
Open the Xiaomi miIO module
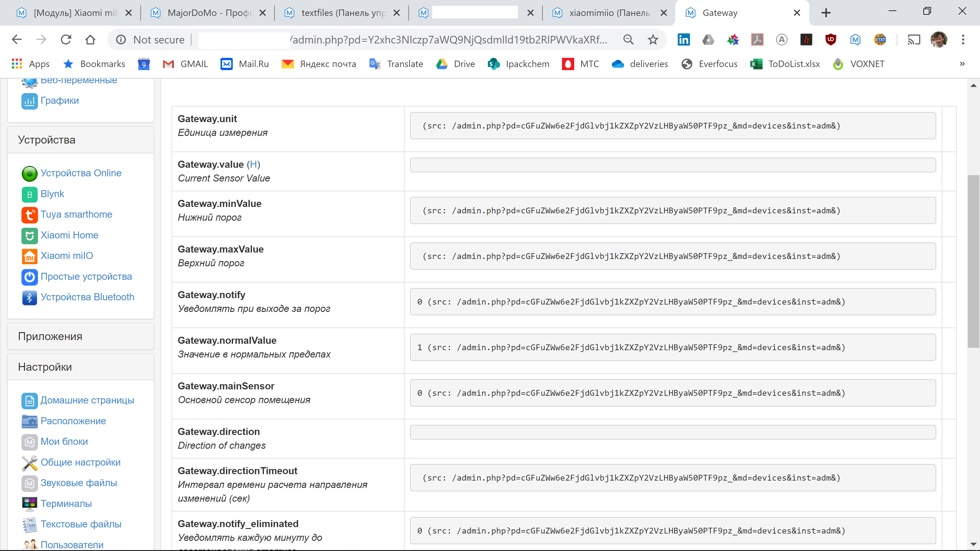pos(67,256)
